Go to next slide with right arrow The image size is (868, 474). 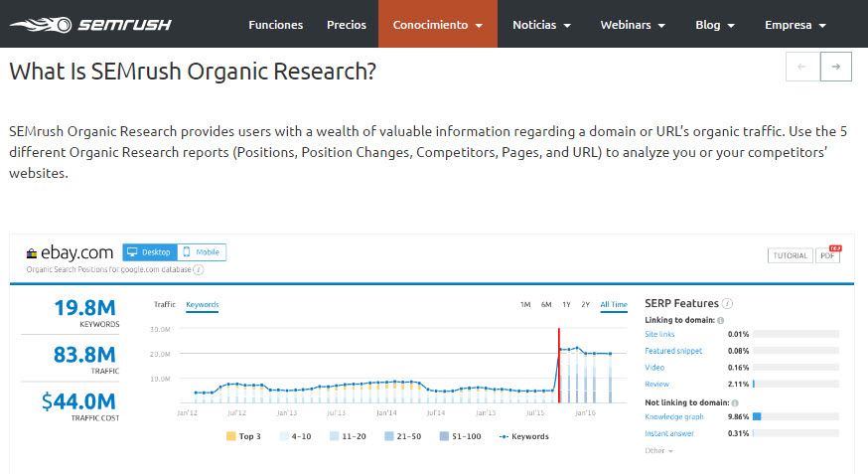pyautogui.click(x=836, y=67)
